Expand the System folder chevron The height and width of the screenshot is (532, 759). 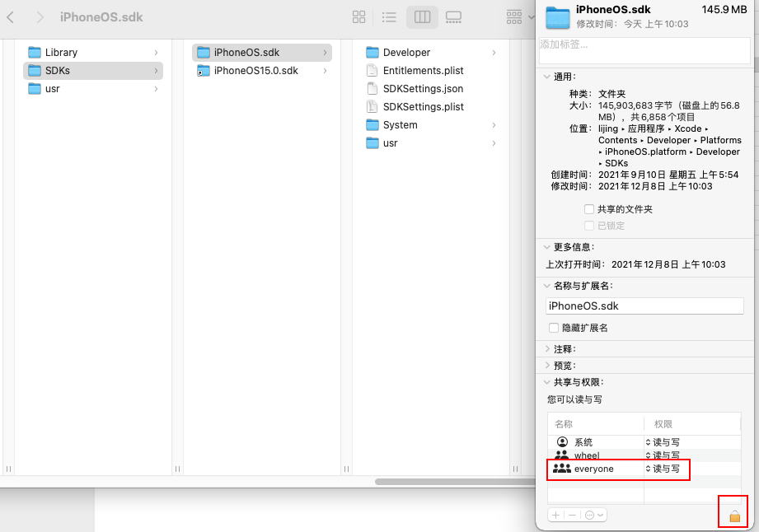[494, 125]
